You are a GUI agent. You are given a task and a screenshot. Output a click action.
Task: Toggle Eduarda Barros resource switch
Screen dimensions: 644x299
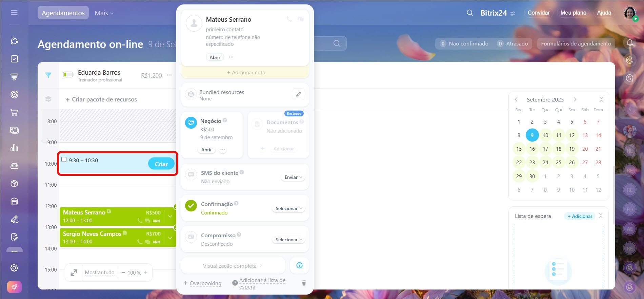pyautogui.click(x=68, y=74)
